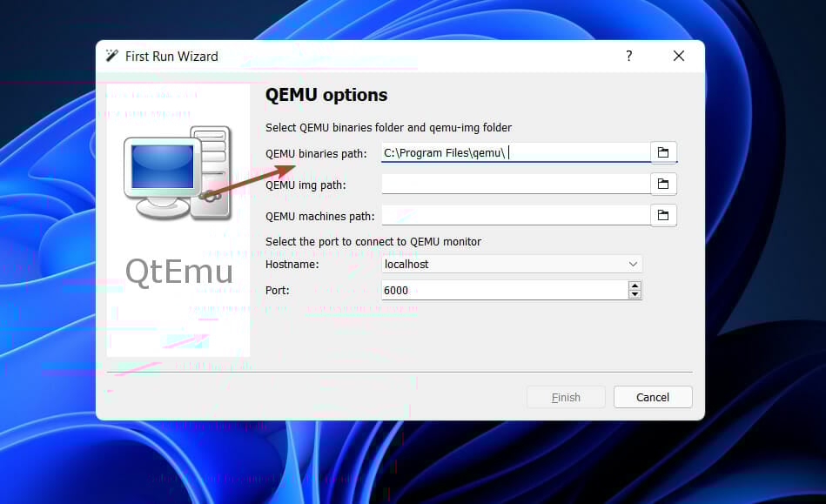Click the folder icon beside the highlighted path field
Screen dimensions: 826x504
pos(663,151)
